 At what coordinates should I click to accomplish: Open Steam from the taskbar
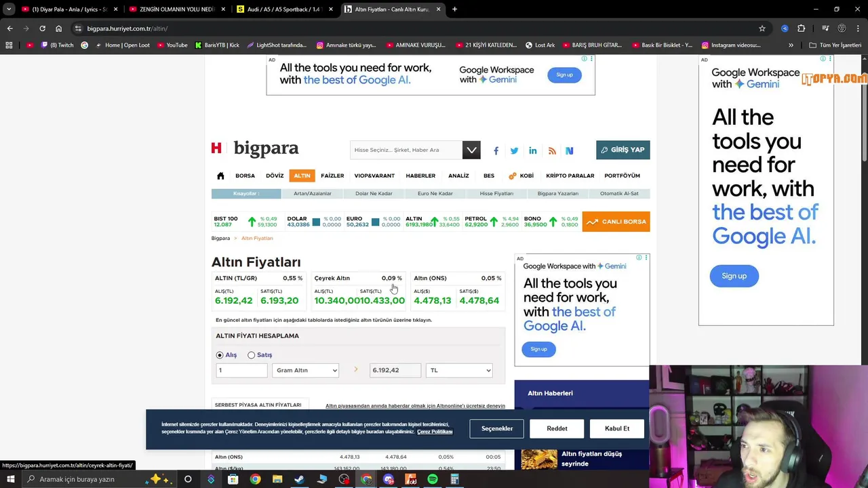click(299, 479)
